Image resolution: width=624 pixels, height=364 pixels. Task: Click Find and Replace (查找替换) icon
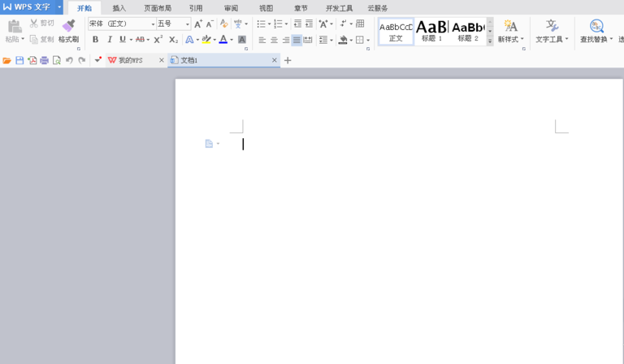click(x=596, y=26)
